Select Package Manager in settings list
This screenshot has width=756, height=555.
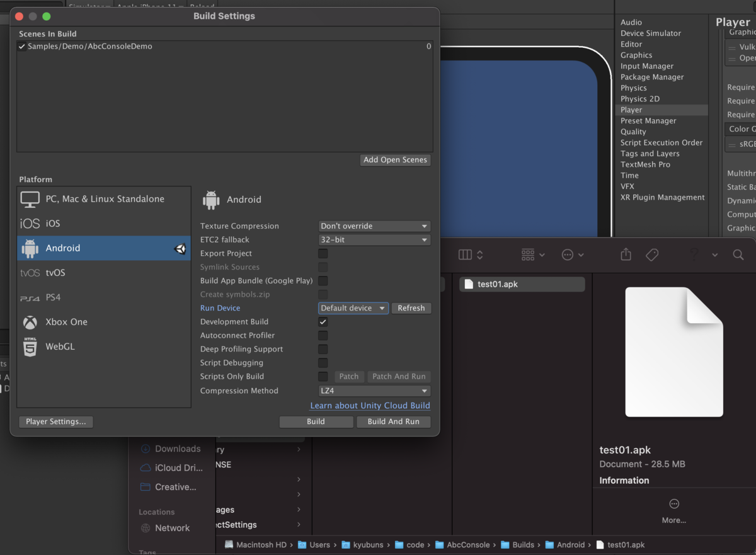(652, 77)
